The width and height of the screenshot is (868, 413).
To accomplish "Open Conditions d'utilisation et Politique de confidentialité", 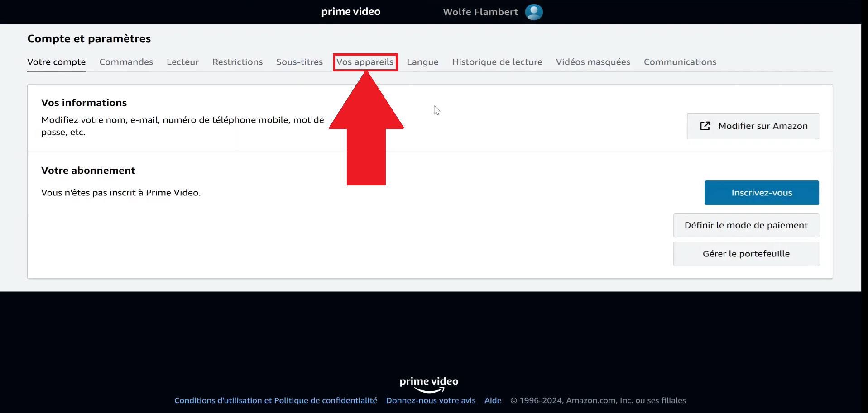I will tap(275, 400).
